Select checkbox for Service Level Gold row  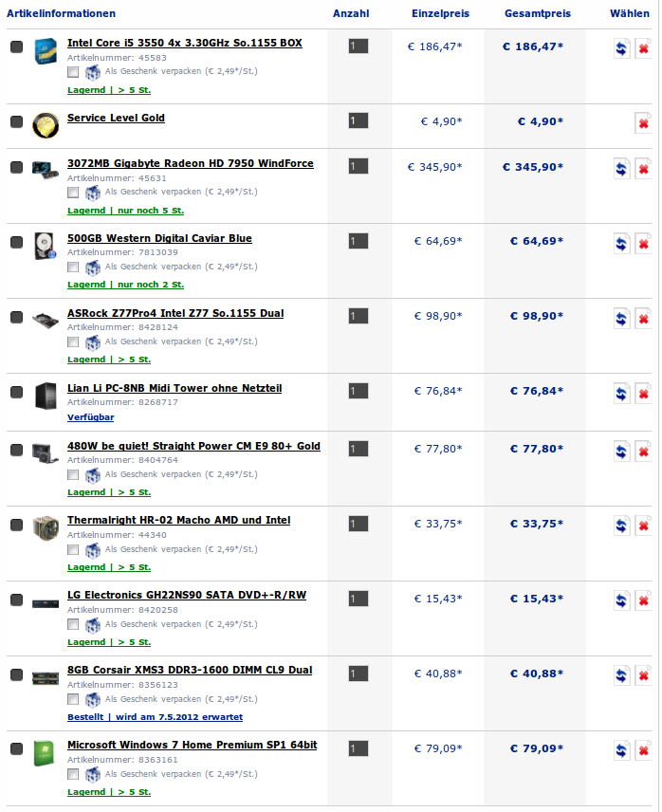[x=16, y=121]
